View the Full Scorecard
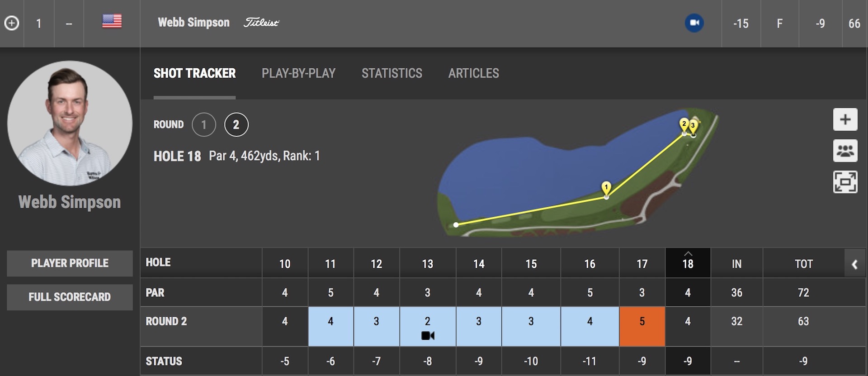Viewport: 868px width, 376px height. tap(70, 297)
